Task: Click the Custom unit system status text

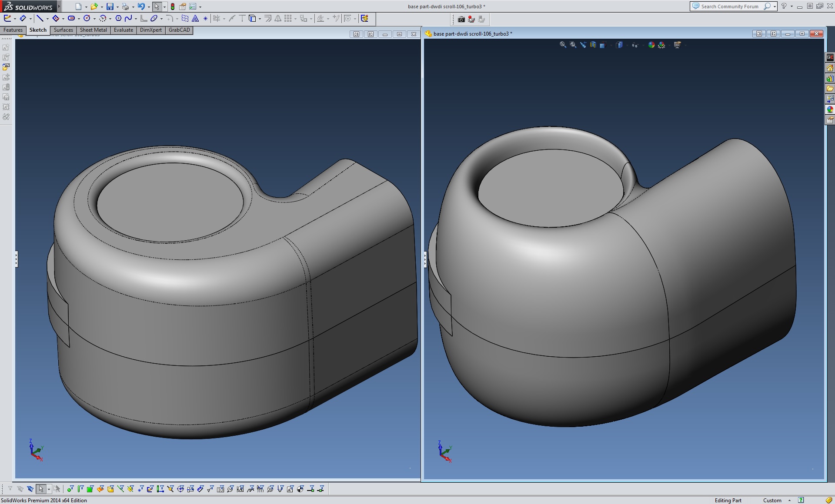Action: [x=772, y=500]
